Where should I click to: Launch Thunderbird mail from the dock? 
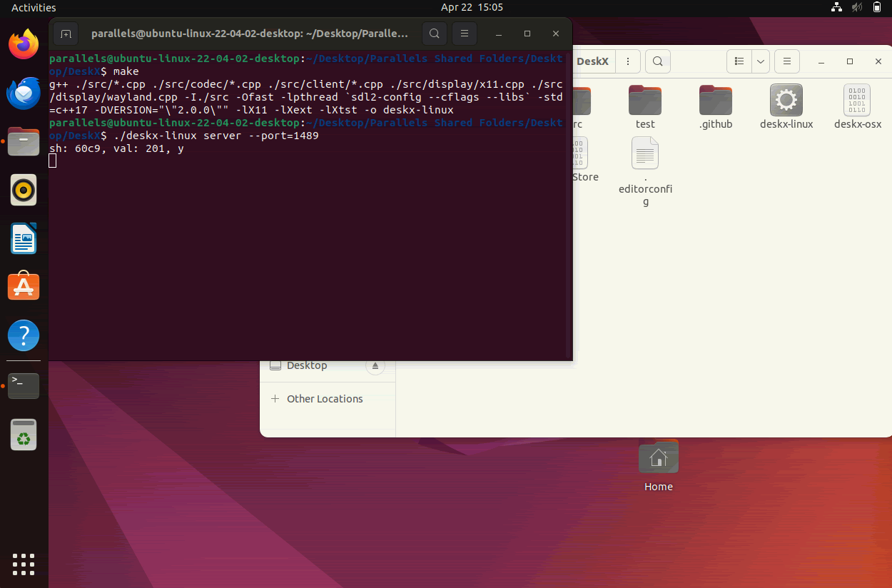[x=24, y=93]
